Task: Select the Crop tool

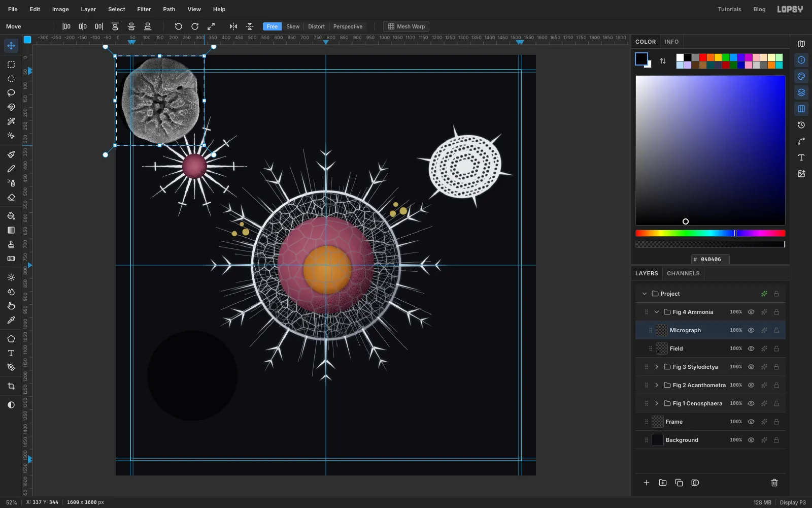Action: (11, 386)
